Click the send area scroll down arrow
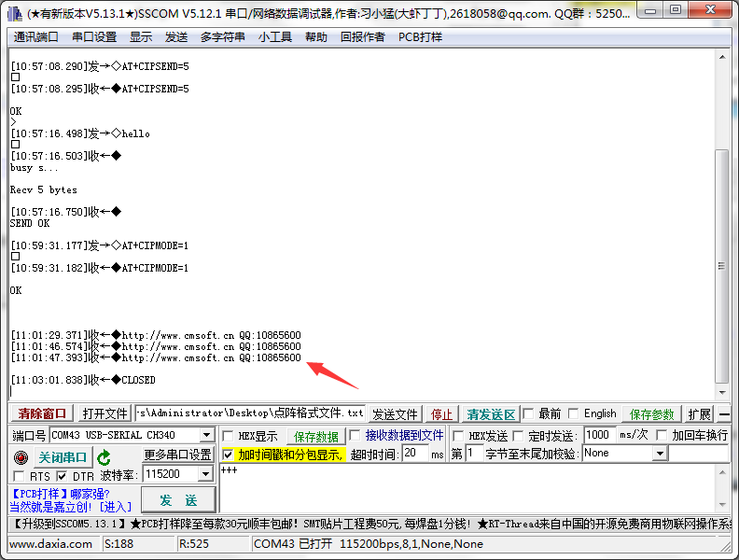 [x=722, y=505]
